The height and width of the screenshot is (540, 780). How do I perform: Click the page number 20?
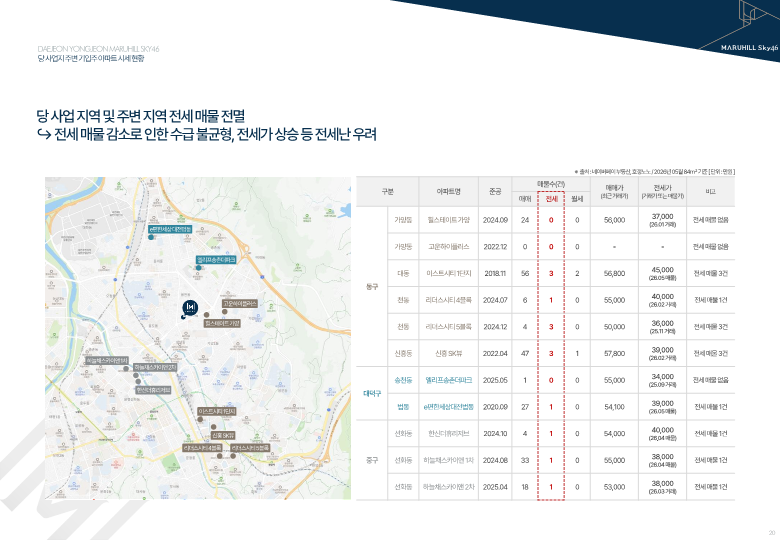772,533
